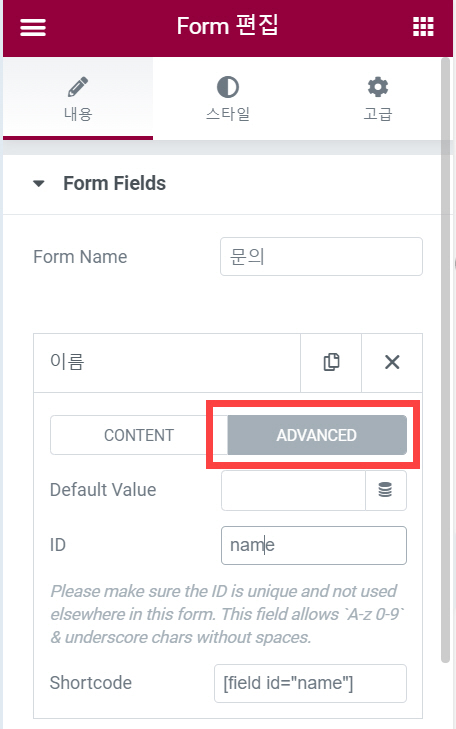456x729 pixels.
Task: Remove the 이름 field item
Action: click(392, 362)
